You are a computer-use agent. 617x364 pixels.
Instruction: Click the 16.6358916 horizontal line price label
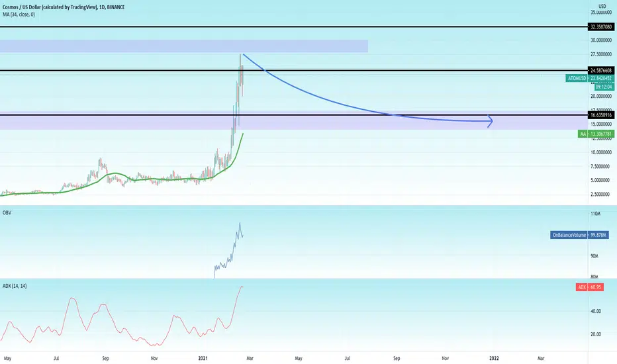601,115
